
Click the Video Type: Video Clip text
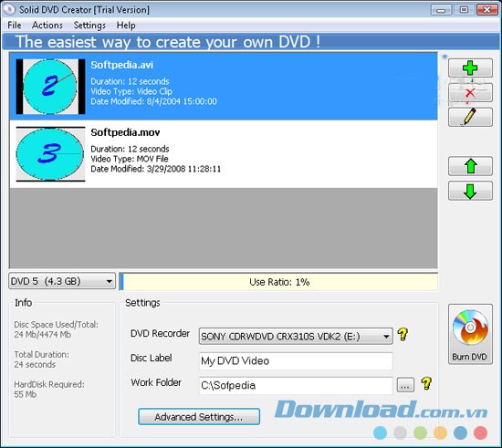pos(131,91)
